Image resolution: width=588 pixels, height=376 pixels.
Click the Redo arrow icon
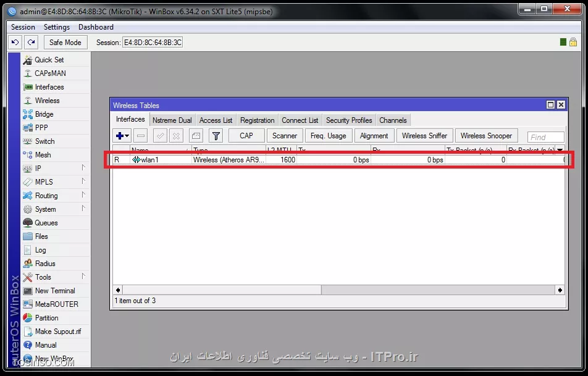31,43
